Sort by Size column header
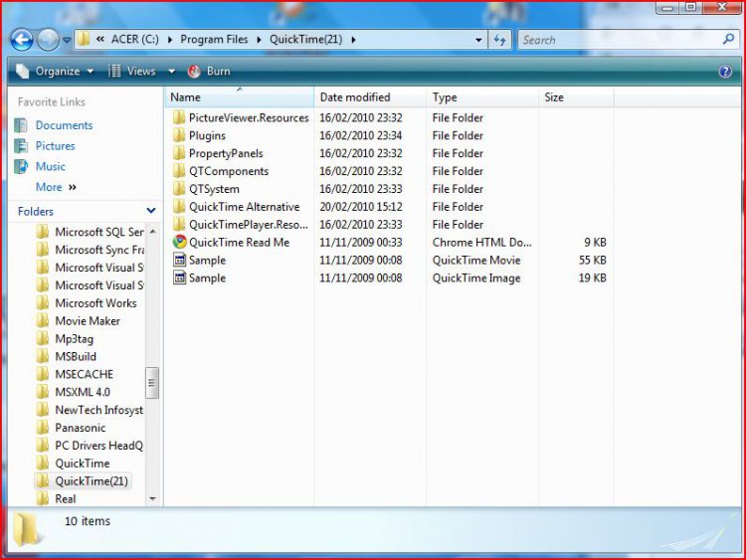 (x=576, y=97)
